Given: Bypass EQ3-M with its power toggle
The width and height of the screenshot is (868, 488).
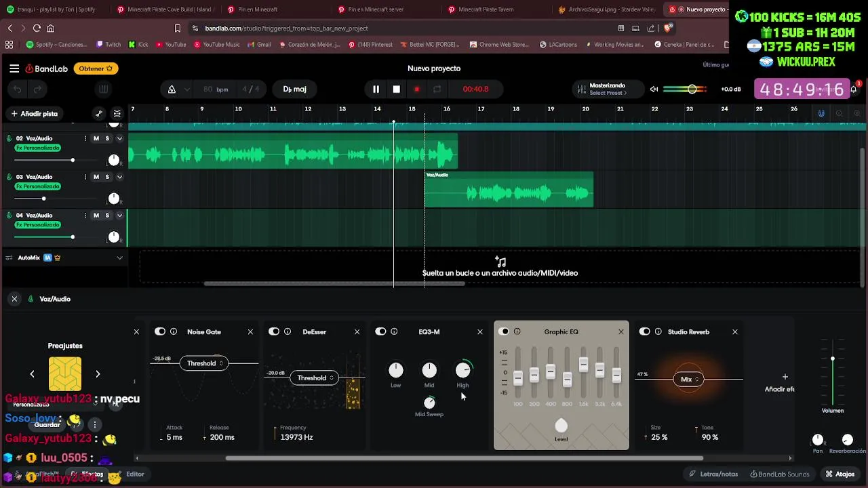Looking at the screenshot, I should (380, 331).
